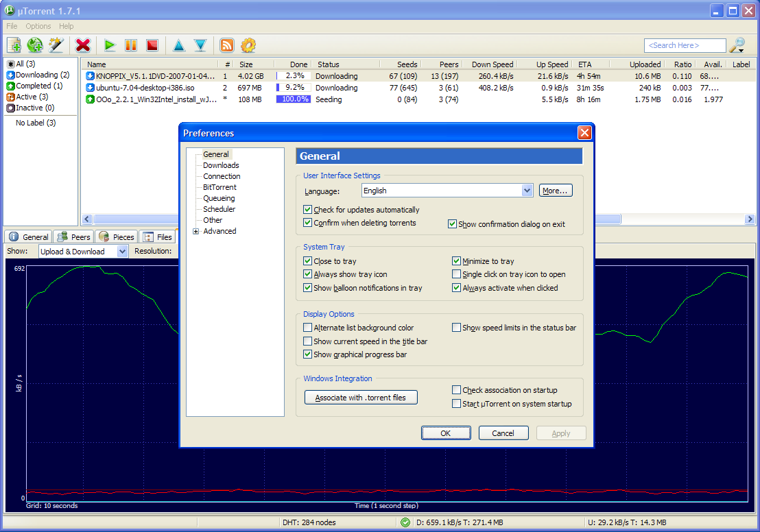Screen dimensions: 760x532
Task: Toggle Always activate when clicked
Action: (x=456, y=288)
